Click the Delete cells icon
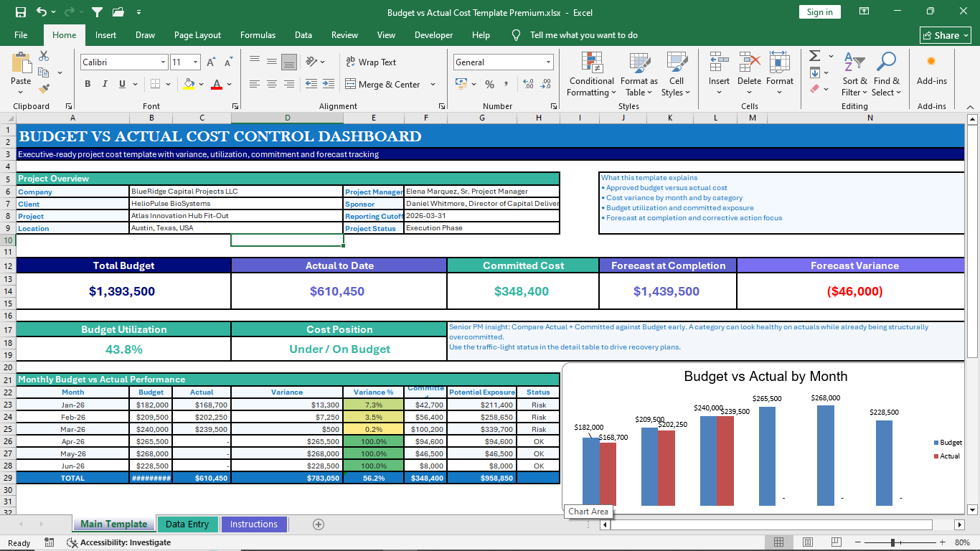This screenshot has height=551, width=980. click(749, 63)
